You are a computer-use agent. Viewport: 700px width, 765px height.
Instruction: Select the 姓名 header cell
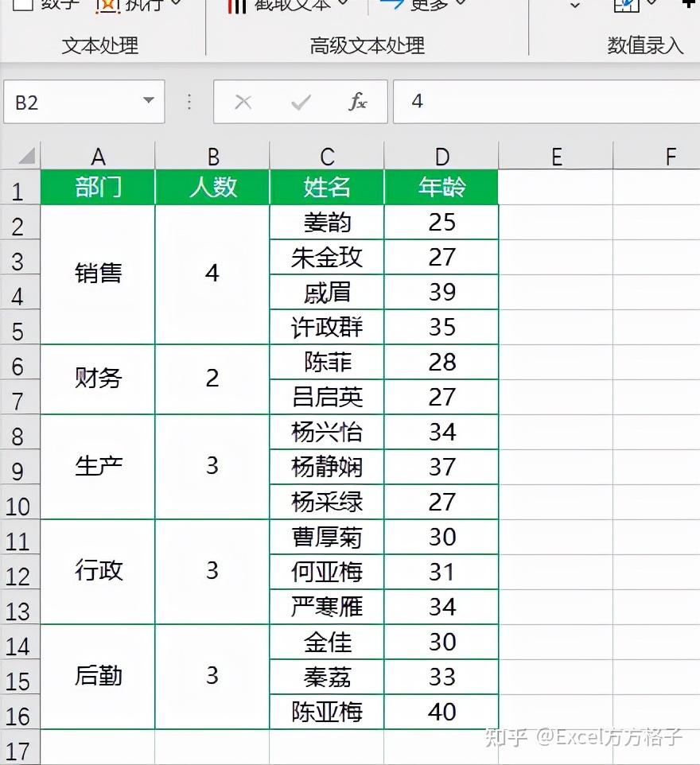(x=327, y=188)
